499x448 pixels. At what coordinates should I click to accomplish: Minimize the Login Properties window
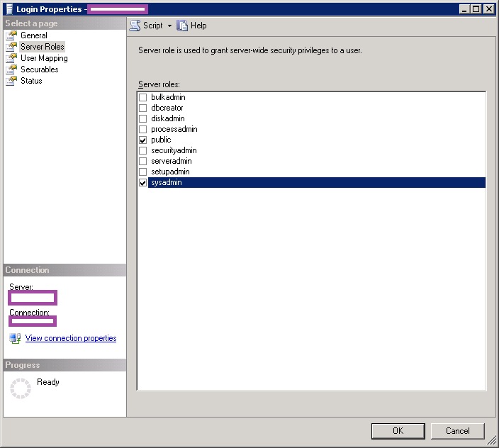pyautogui.click(x=465, y=9)
